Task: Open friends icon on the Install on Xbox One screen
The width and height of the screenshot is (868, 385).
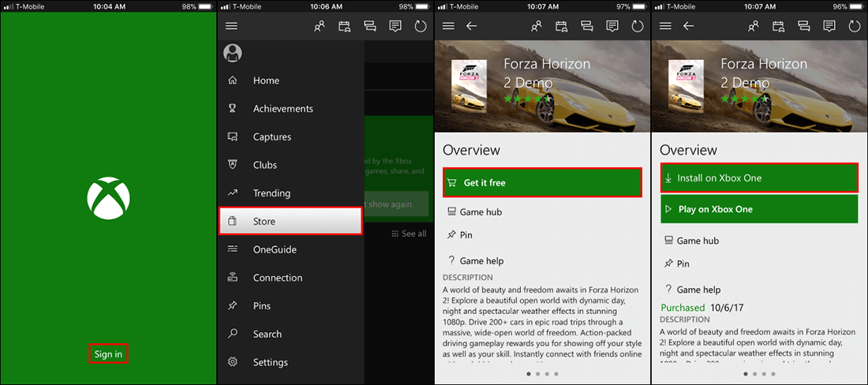Action: click(x=753, y=26)
